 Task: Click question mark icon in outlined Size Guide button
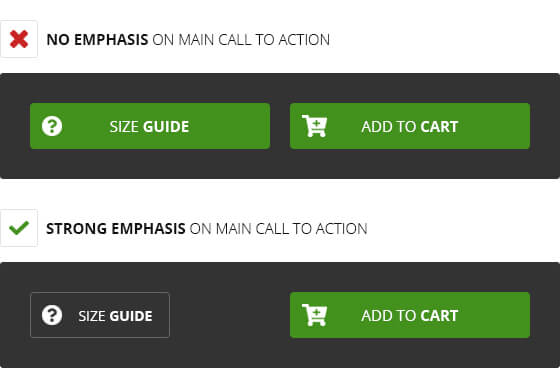[52, 315]
